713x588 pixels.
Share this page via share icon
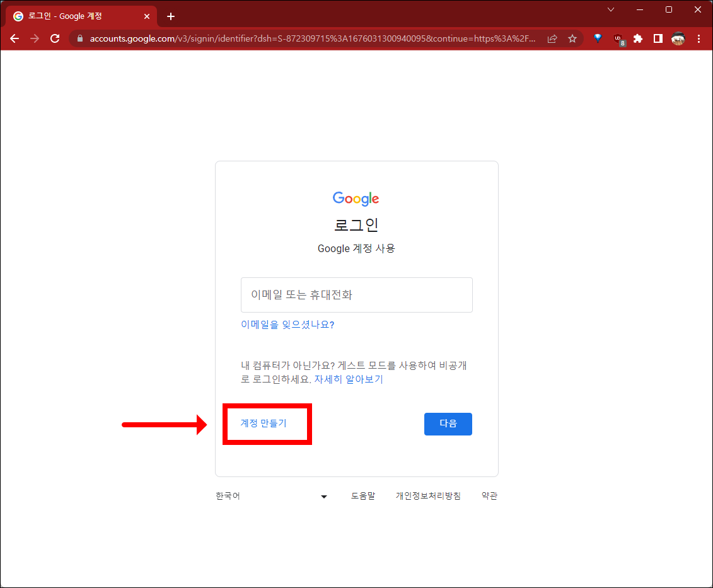(552, 38)
